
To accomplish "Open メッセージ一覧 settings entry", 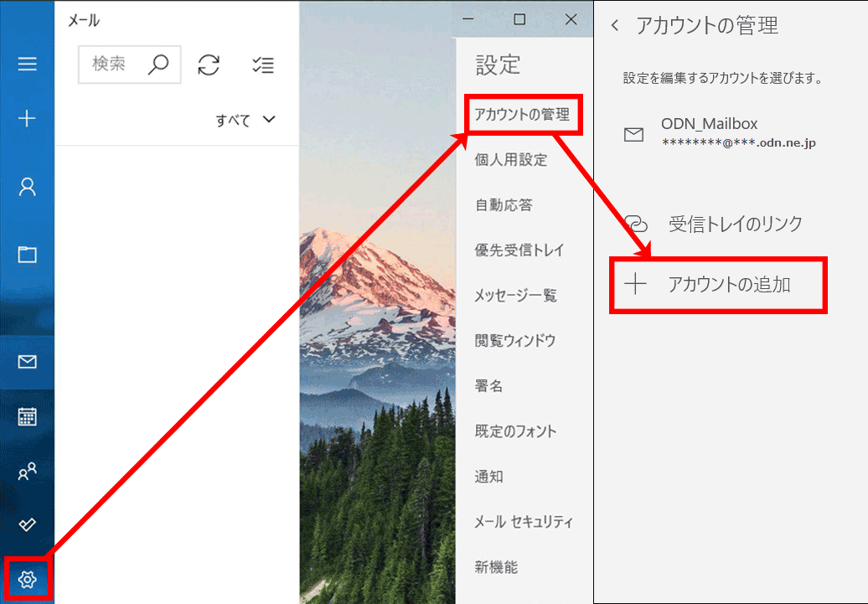I will pos(515,296).
